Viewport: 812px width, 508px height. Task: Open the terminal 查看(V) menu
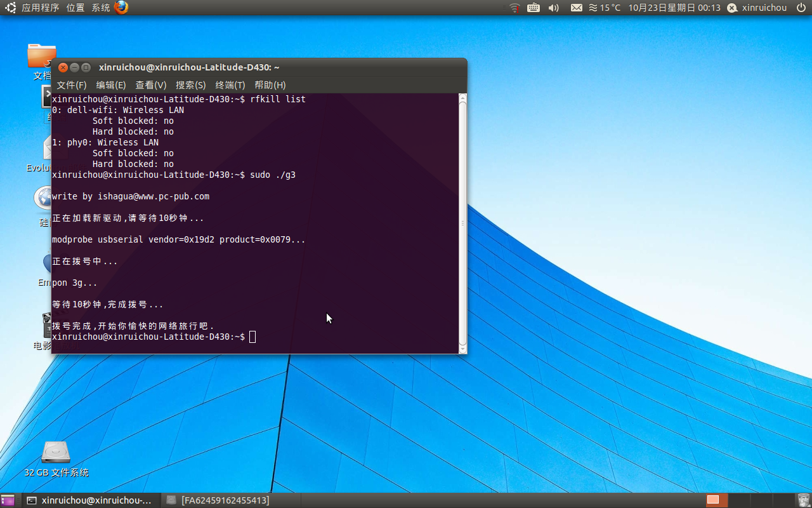click(151, 85)
